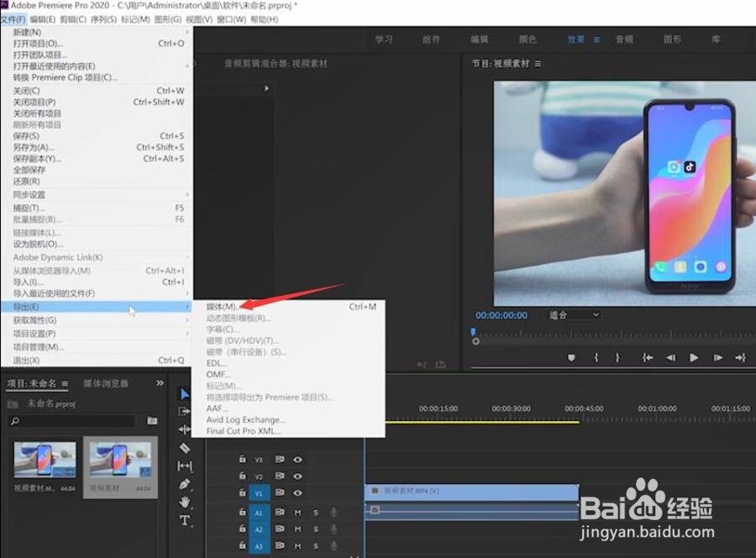Viewport: 756px width, 558px height.
Task: Hide track V2 with the eye icon
Action: (x=297, y=476)
